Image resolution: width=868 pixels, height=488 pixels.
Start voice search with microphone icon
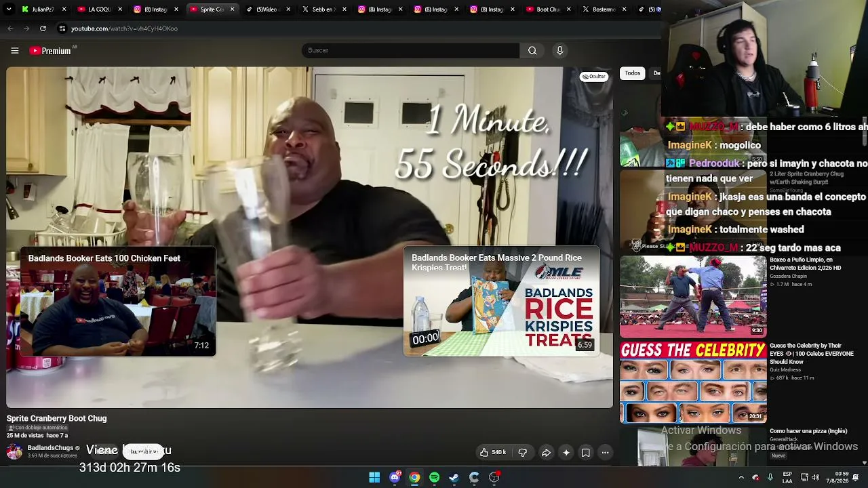point(559,51)
